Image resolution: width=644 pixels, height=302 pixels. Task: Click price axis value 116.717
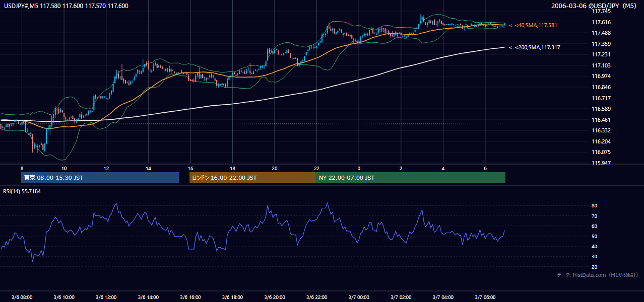(x=602, y=98)
